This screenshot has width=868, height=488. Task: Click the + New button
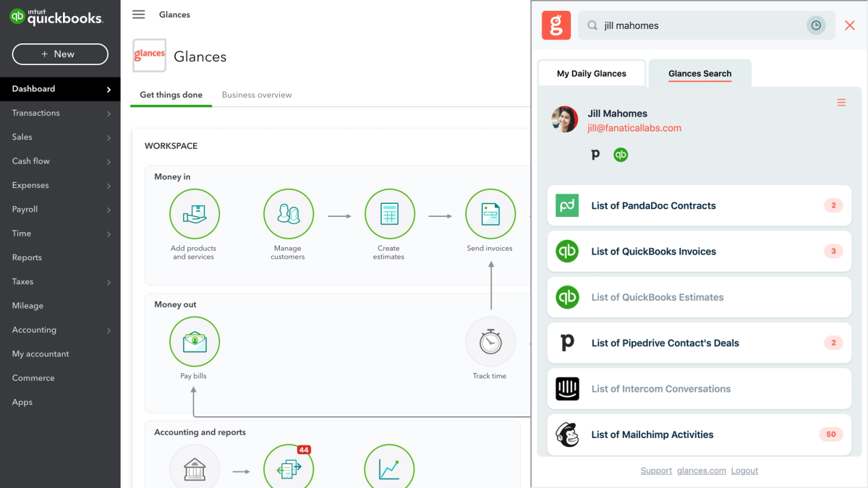coord(60,54)
